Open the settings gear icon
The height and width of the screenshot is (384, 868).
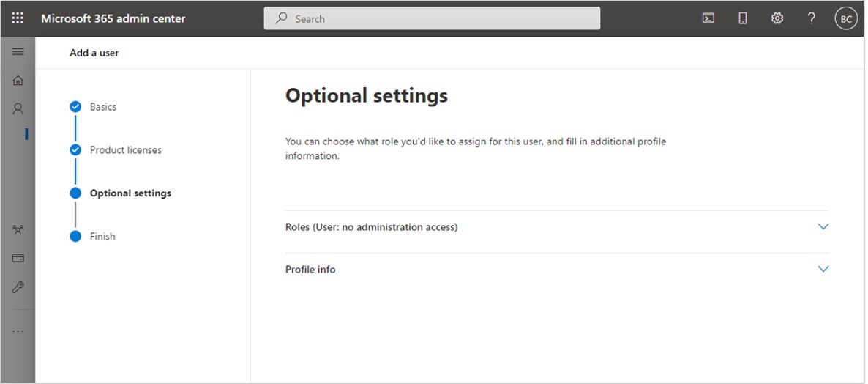pyautogui.click(x=777, y=18)
